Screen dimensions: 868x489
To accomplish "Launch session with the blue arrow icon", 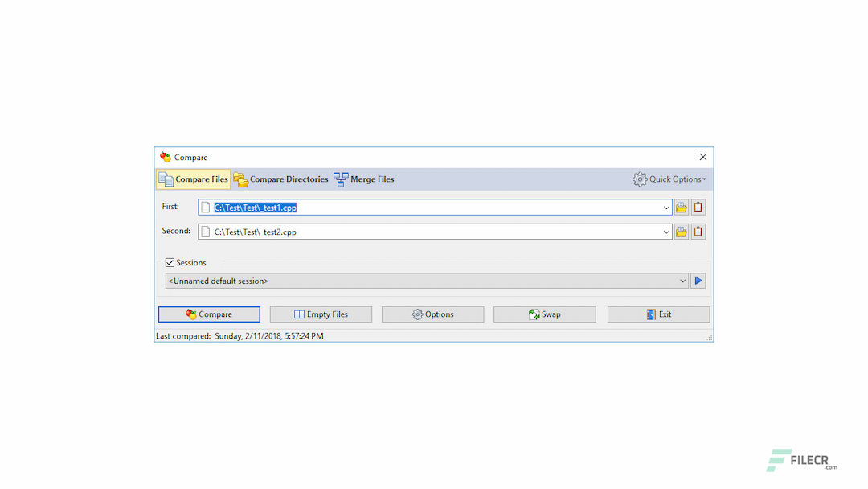I will point(698,280).
